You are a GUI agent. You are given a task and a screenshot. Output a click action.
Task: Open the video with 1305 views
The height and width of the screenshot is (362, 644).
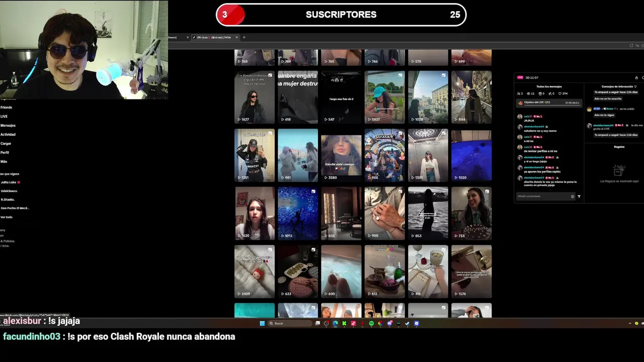(x=428, y=155)
